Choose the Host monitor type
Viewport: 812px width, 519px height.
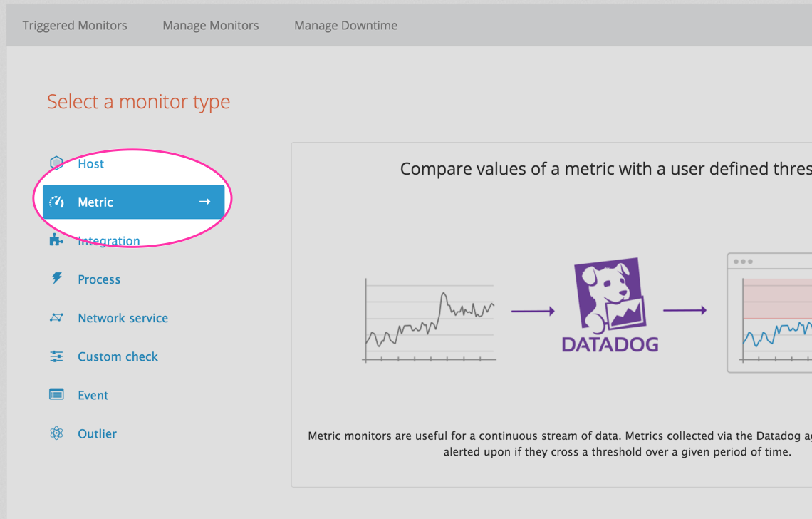click(90, 163)
